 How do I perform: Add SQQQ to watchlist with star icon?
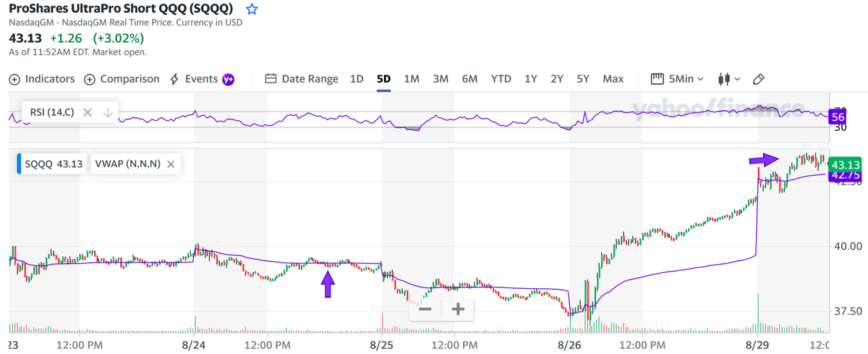(x=251, y=9)
